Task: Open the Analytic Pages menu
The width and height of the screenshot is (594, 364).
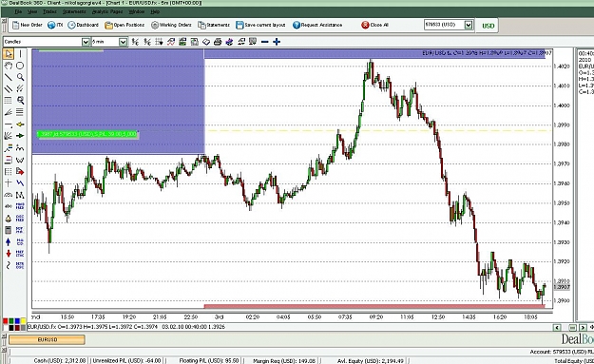Action: 107,11
